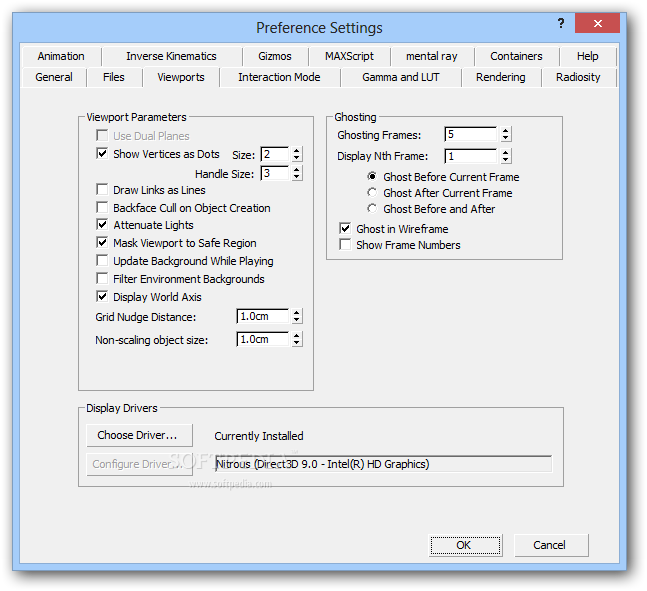Click the Grid Nudge Distance field
This screenshot has width=647, height=591.
(x=262, y=317)
